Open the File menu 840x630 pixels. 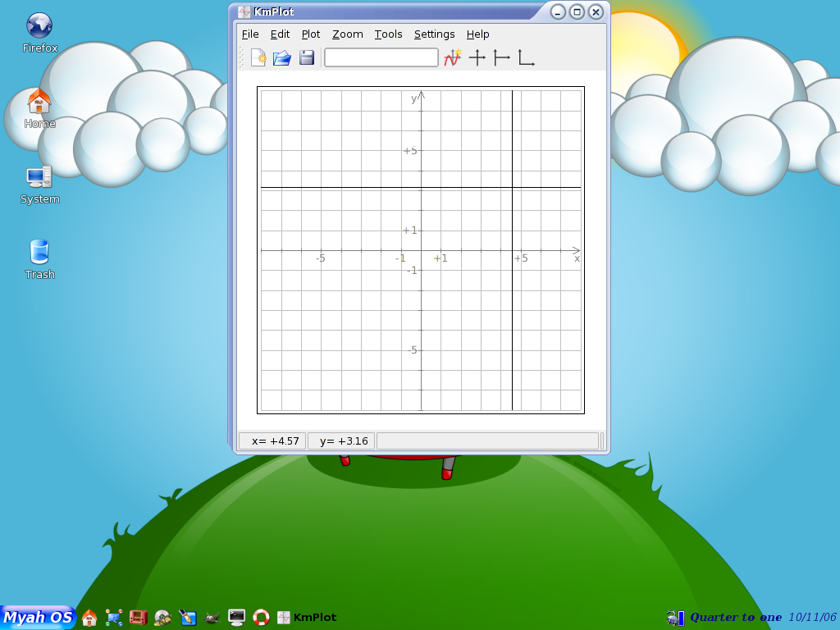(x=250, y=34)
